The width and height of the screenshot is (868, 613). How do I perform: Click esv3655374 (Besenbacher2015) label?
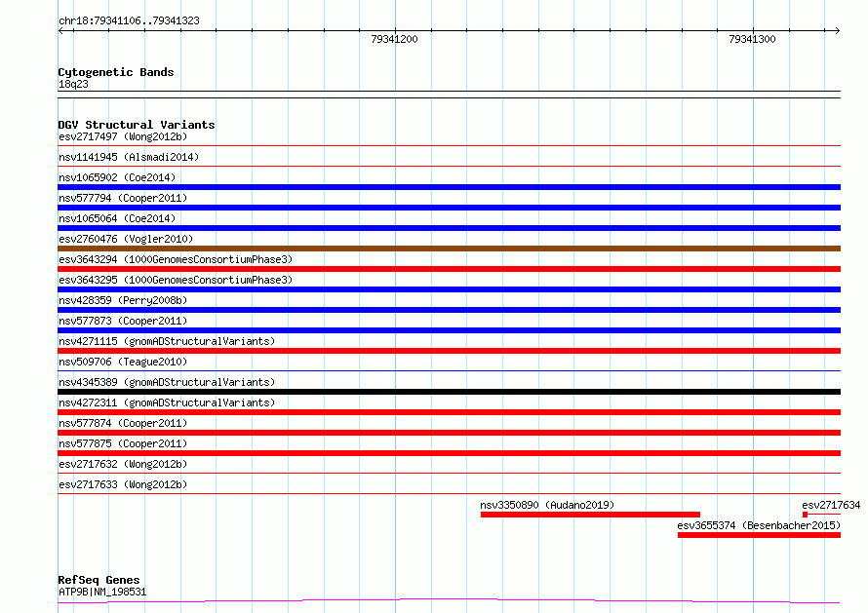point(759,525)
